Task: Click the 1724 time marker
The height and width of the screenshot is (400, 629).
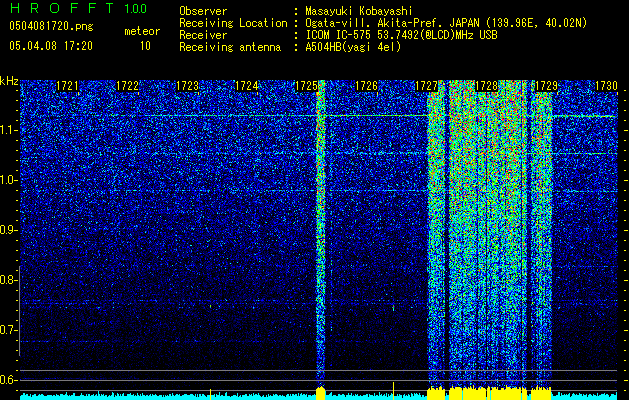Action: pyautogui.click(x=246, y=86)
